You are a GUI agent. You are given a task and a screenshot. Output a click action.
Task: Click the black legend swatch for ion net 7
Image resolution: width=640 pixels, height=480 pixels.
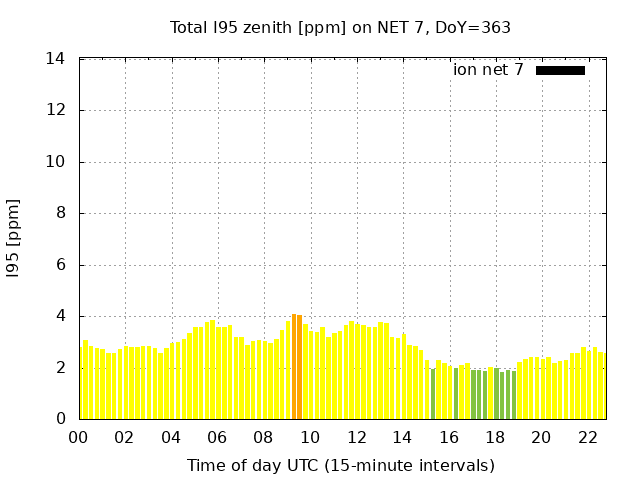[x=560, y=70]
